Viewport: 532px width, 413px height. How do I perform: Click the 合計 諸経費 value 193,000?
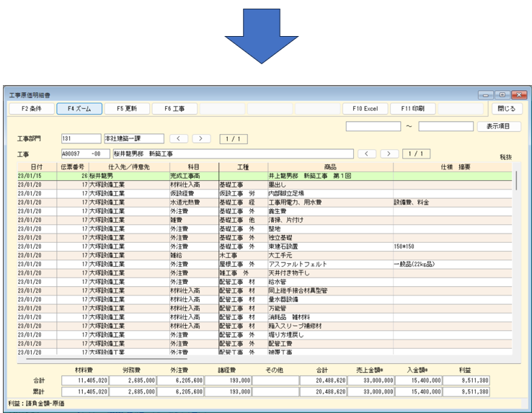(x=228, y=381)
